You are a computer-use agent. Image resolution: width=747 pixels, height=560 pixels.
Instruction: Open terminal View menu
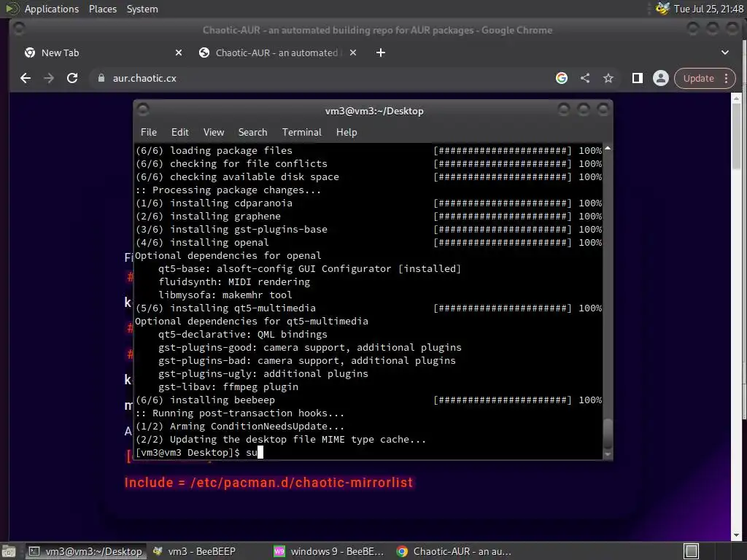click(x=214, y=133)
